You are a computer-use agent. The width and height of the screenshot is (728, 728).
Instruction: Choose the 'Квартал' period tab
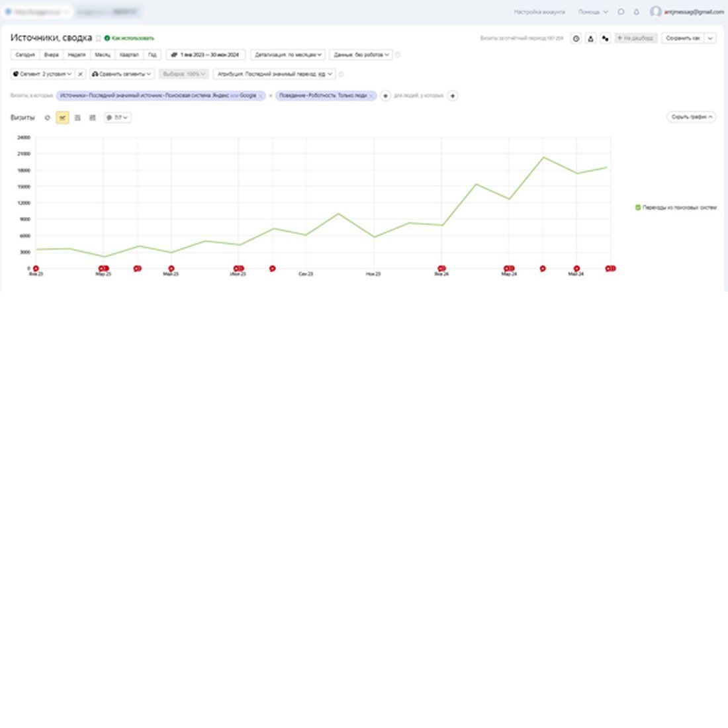click(x=129, y=55)
